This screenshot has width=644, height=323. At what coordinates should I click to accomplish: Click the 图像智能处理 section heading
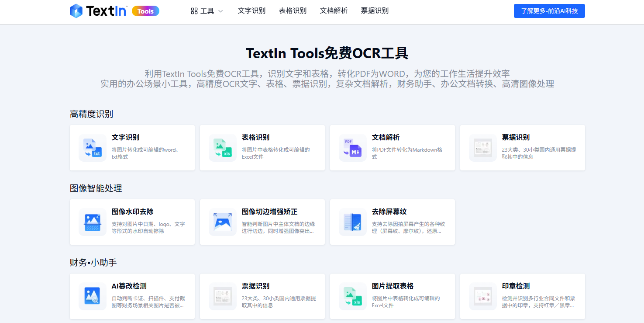(96, 188)
